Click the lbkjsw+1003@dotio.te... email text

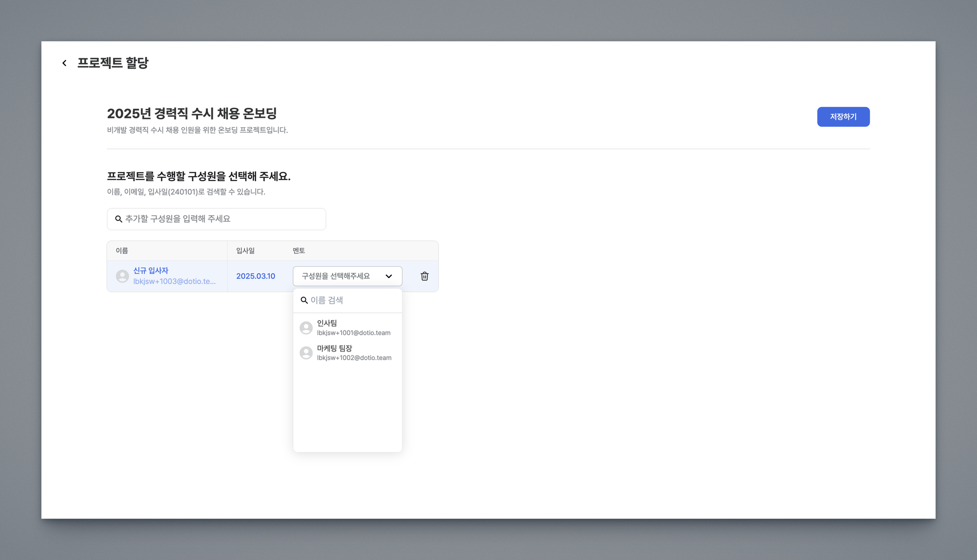point(175,281)
